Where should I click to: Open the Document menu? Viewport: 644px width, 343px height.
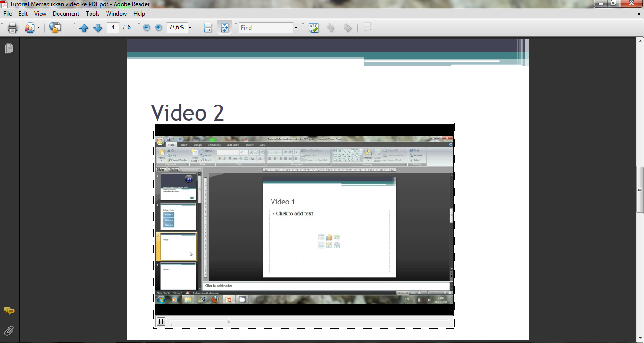pos(66,13)
